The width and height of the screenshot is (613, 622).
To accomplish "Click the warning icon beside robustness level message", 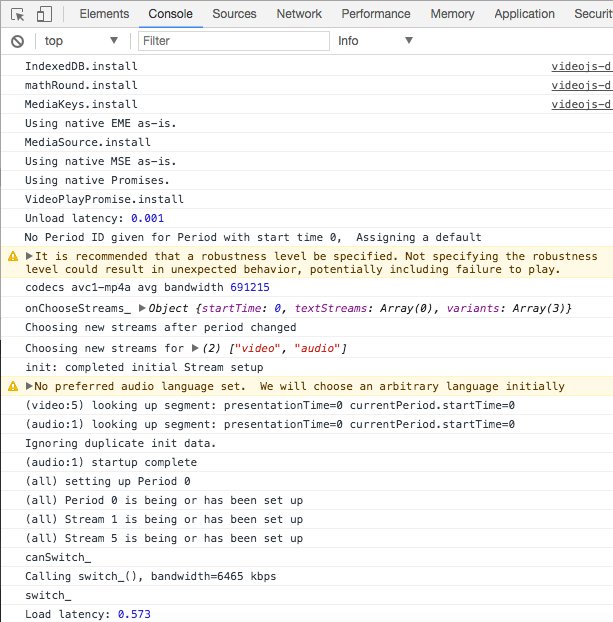I will pyautogui.click(x=13, y=256).
